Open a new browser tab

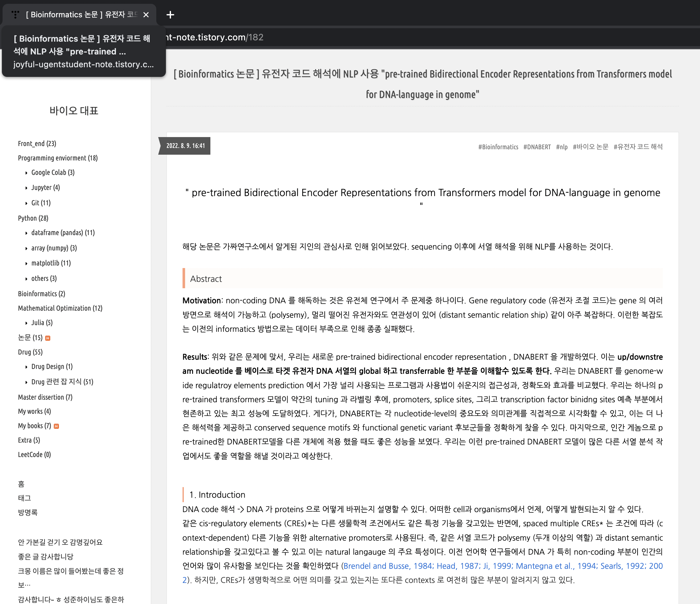pyautogui.click(x=170, y=14)
